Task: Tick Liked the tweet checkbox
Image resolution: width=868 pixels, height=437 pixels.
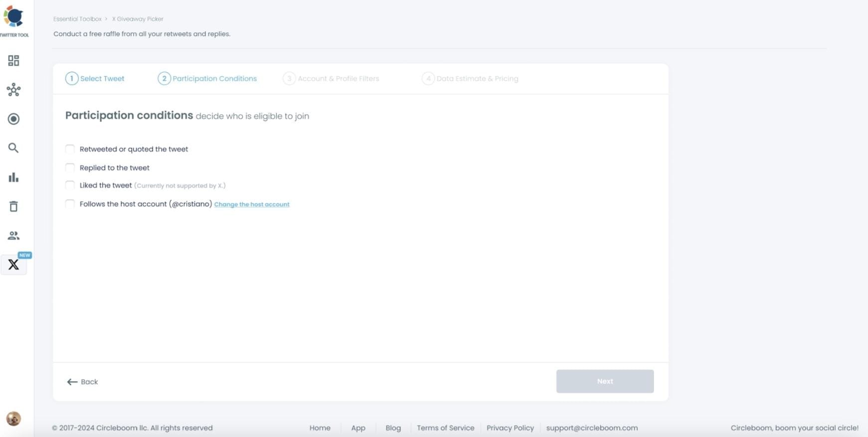Action: tap(70, 185)
